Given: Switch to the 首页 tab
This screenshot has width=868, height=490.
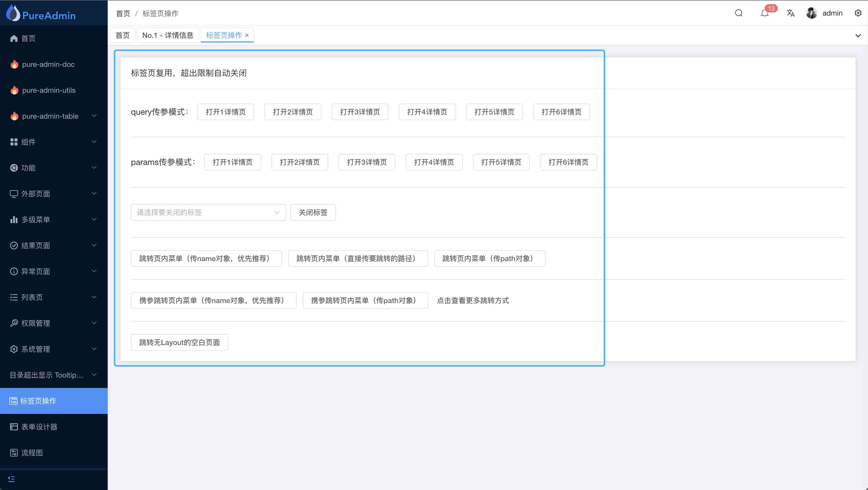Looking at the screenshot, I should coord(123,35).
